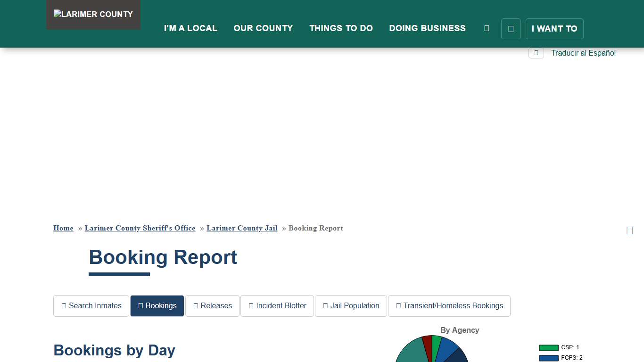The height and width of the screenshot is (362, 644).
Task: Click the search icon in the navigation bar
Action: pos(487,28)
